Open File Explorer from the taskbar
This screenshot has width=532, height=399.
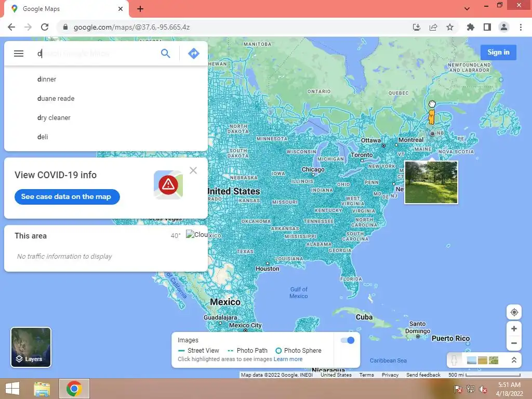coord(42,389)
